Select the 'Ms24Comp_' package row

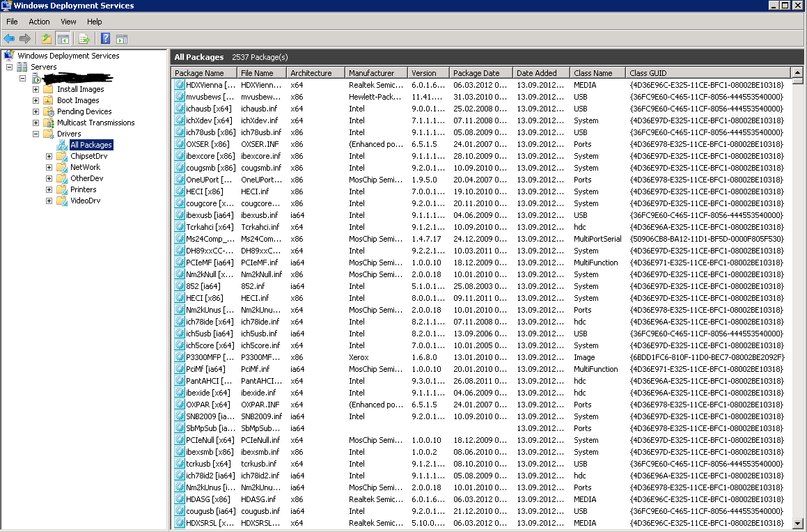point(480,239)
